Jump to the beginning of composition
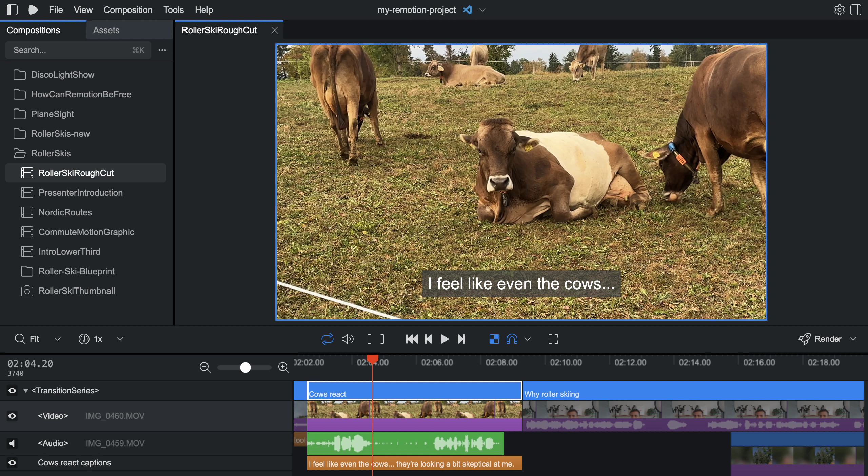This screenshot has height=476, width=868. pyautogui.click(x=412, y=339)
